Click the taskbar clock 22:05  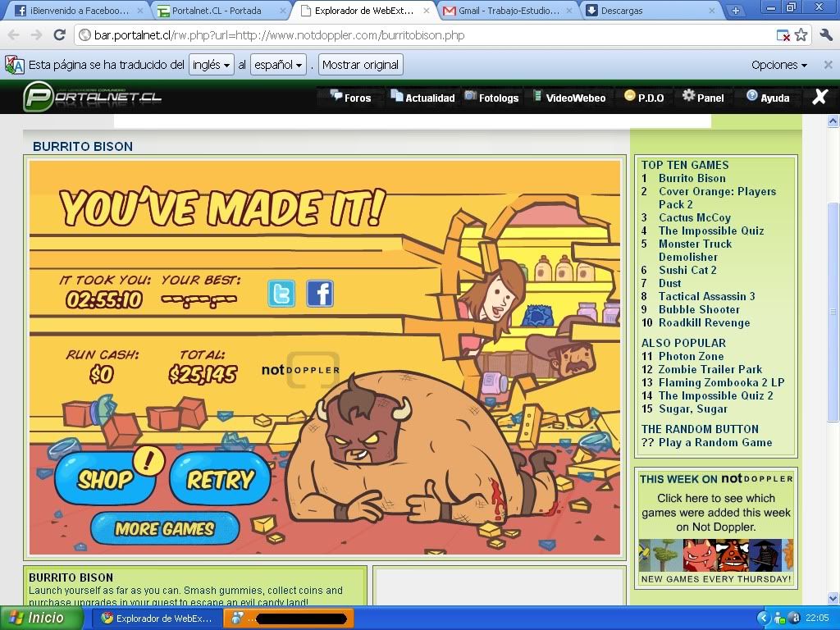click(x=817, y=619)
